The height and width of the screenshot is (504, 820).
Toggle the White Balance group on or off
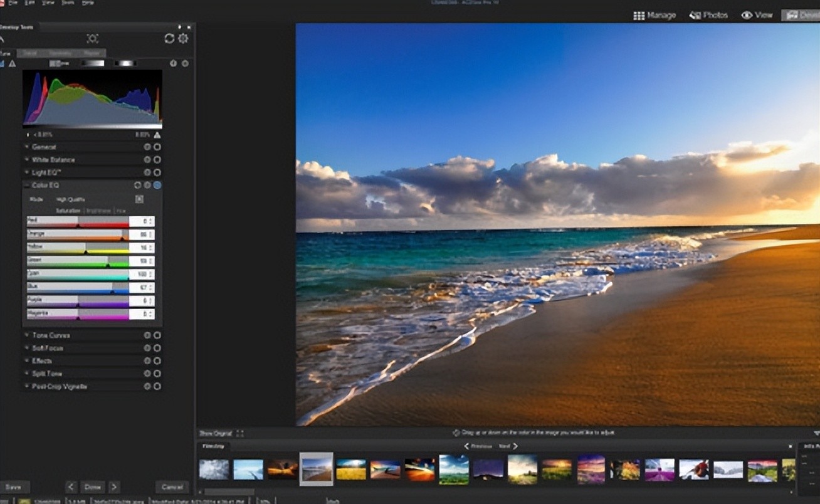pos(157,160)
